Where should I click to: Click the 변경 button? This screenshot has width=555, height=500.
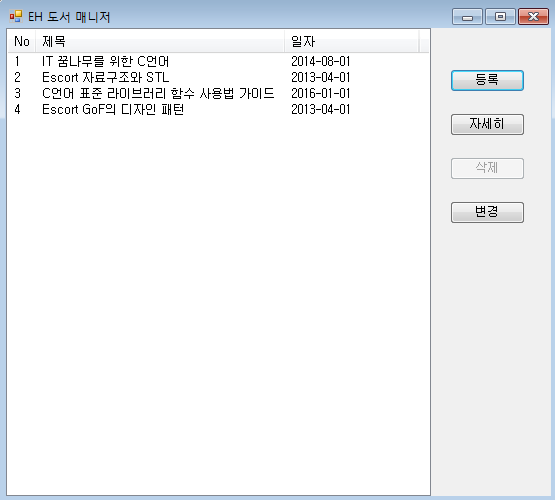point(487,212)
